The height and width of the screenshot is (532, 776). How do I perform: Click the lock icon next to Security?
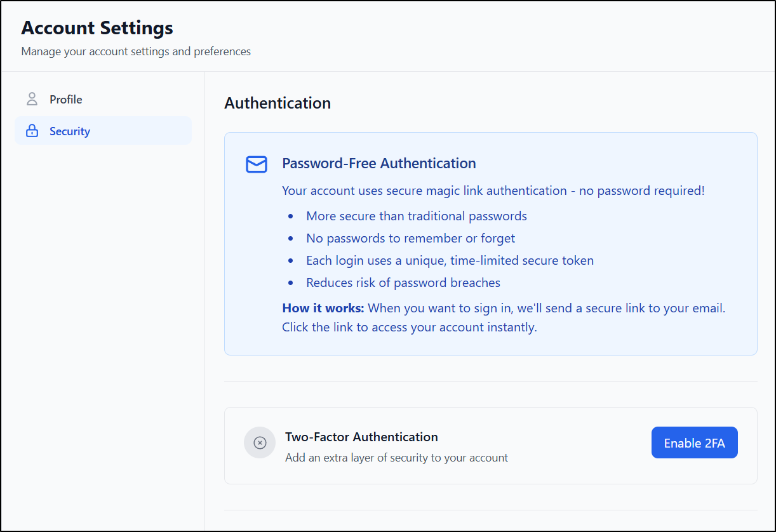[x=32, y=130]
